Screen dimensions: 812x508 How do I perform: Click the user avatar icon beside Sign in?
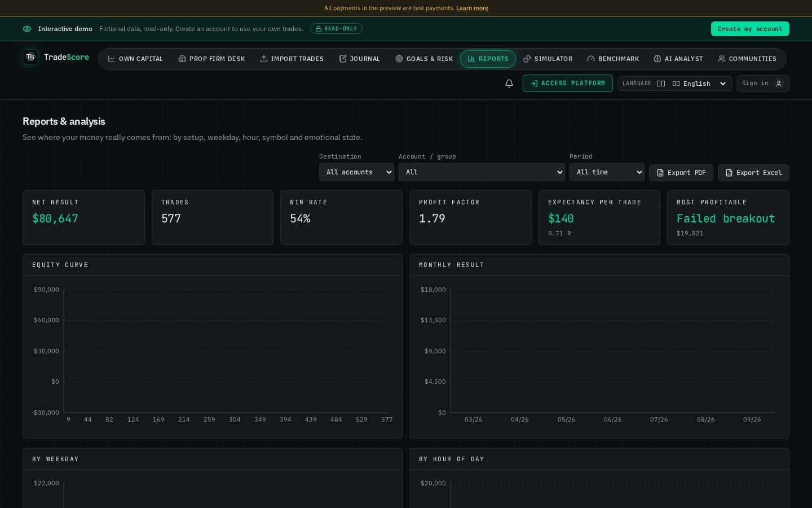(x=779, y=84)
